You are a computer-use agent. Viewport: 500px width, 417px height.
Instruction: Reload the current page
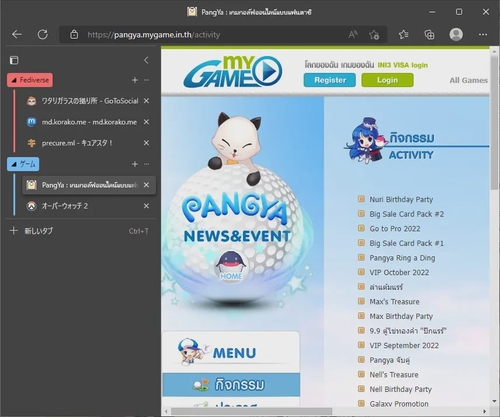click(x=43, y=34)
